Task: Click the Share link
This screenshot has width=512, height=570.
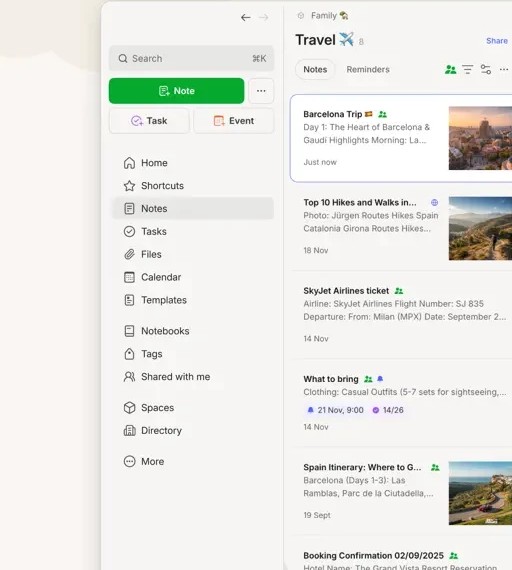Action: (497, 41)
